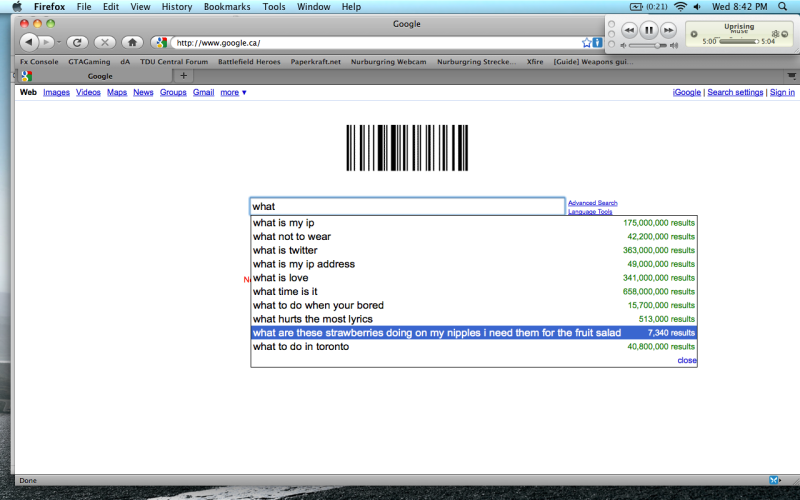Open a new browser tab with plus button
Viewport: 800px width, 500px height.
coord(184,75)
